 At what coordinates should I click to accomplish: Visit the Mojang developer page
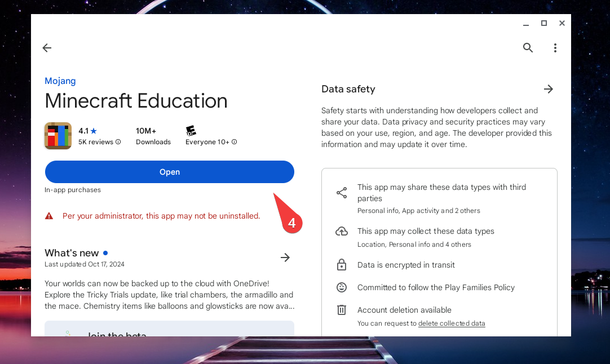[60, 81]
